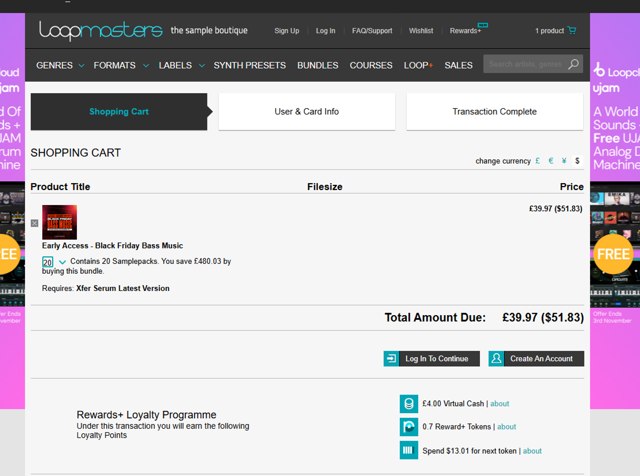Screen dimensions: 640x476
Task: Open the Bundles page
Action: point(318,65)
